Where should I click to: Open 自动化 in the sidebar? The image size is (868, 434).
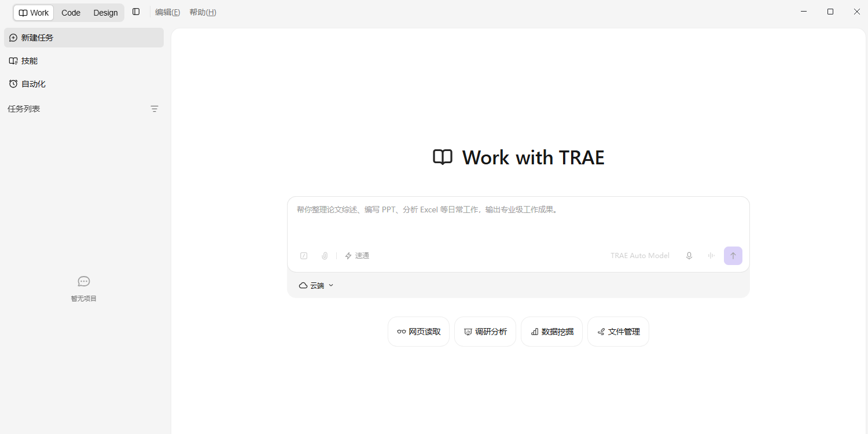[x=84, y=84]
